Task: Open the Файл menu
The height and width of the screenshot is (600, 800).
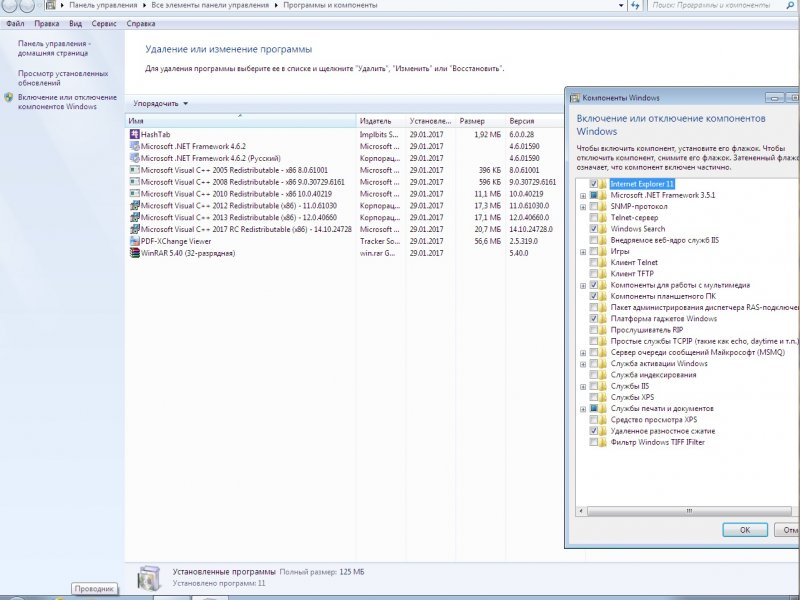Action: tap(15, 23)
